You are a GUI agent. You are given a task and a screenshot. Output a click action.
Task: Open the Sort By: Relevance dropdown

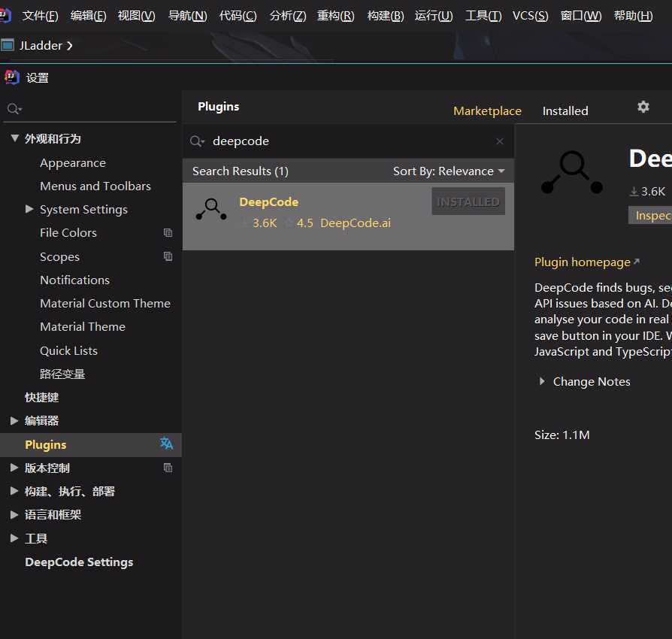(x=449, y=171)
